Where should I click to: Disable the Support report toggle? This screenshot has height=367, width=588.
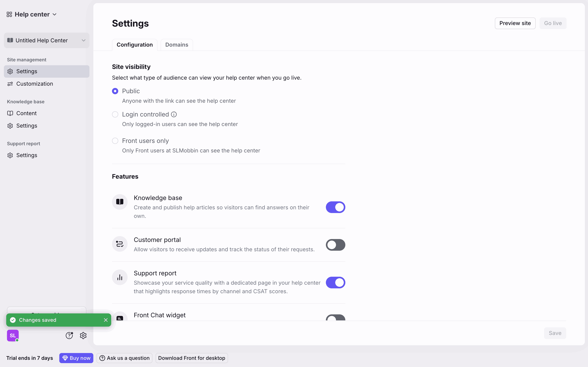point(335,283)
